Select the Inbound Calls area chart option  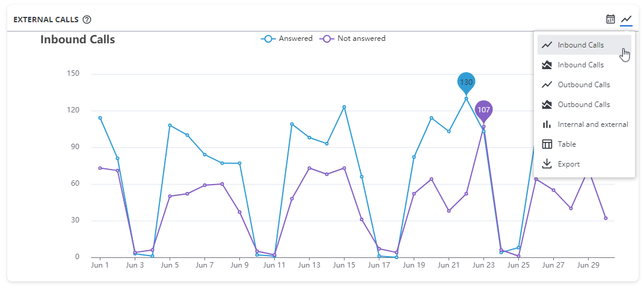pyautogui.click(x=580, y=65)
